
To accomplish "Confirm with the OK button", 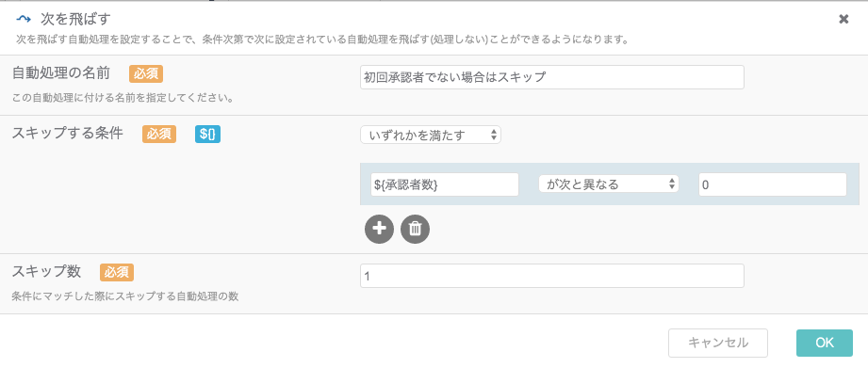I will point(825,343).
